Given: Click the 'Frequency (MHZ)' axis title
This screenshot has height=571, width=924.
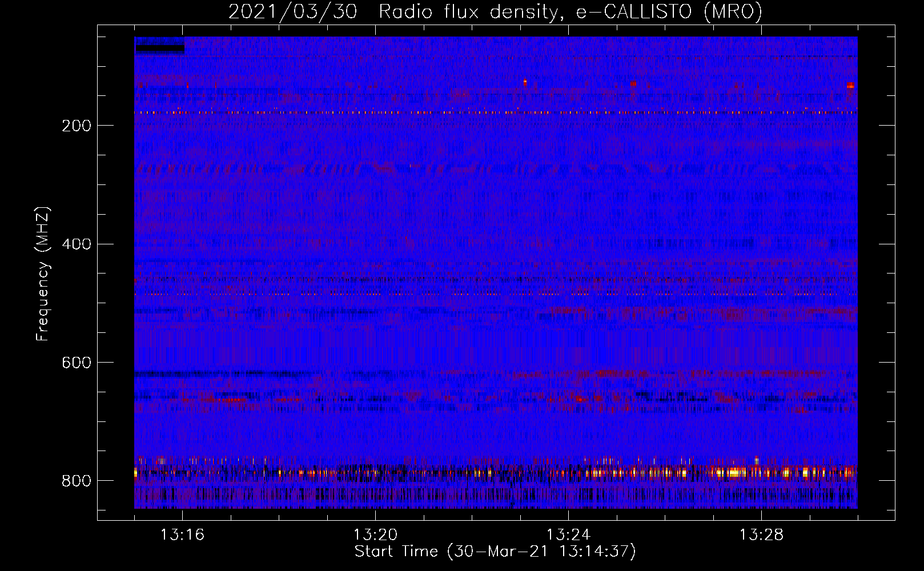Looking at the screenshot, I should (x=43, y=274).
